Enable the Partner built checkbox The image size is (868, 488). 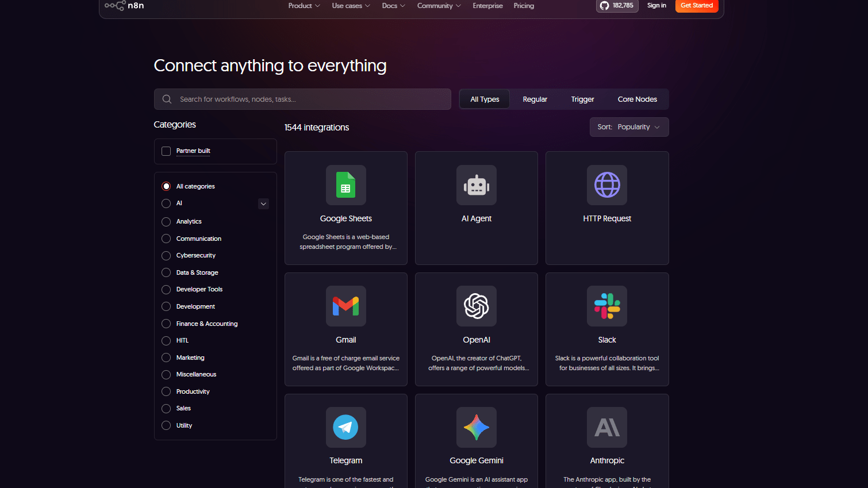(x=166, y=151)
